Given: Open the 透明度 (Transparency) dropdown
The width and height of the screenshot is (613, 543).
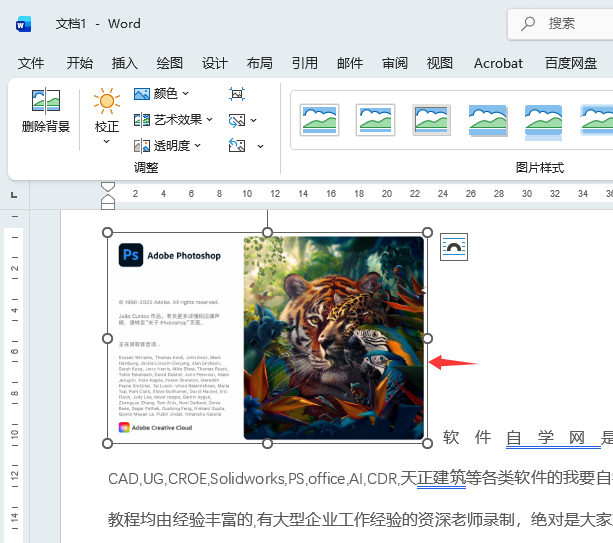Looking at the screenshot, I should (167, 146).
